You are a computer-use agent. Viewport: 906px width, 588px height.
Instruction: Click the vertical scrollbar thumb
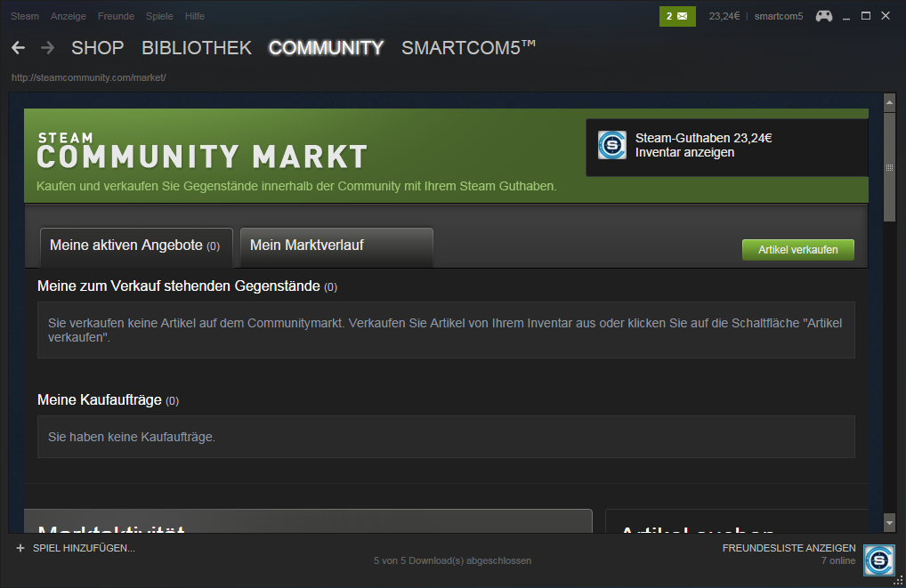click(x=889, y=167)
